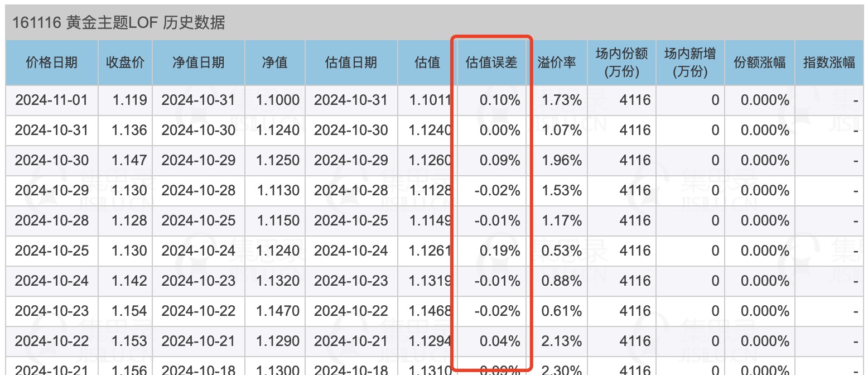Viewport: 868px width, 375px height.
Task: Sort by the 收盘价 column header
Action: (x=125, y=62)
